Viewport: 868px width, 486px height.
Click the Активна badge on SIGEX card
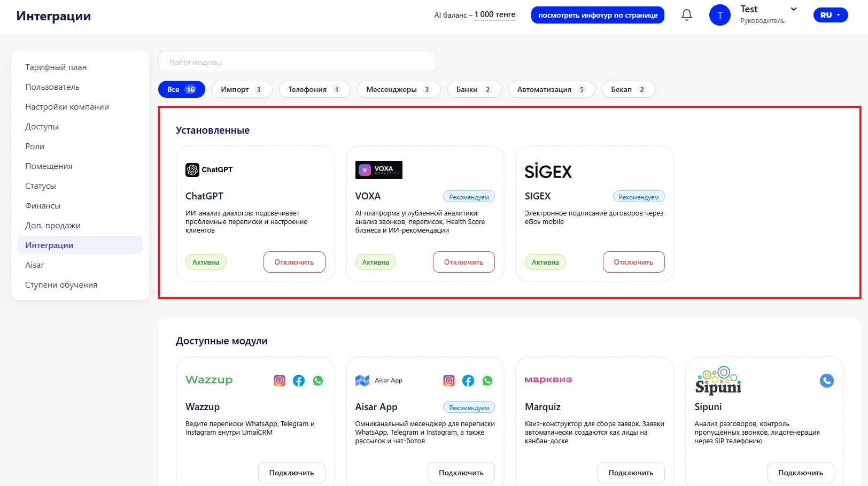point(545,262)
